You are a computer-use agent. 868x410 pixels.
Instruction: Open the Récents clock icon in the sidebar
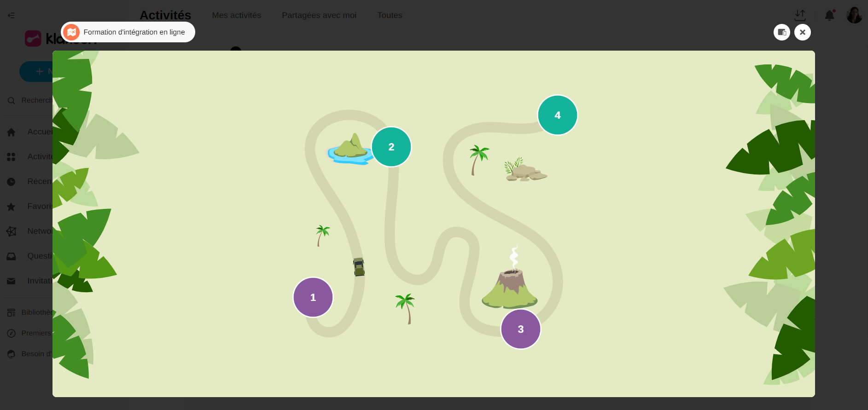pyautogui.click(x=11, y=182)
